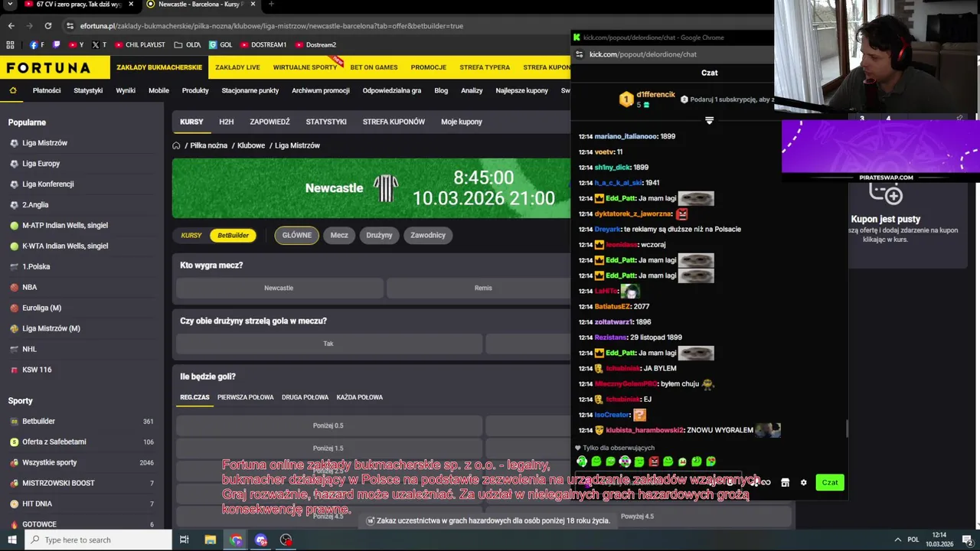Open the Zakłady Bukmacherskie main tab
This screenshot has height=551, width=980.
pyautogui.click(x=159, y=67)
